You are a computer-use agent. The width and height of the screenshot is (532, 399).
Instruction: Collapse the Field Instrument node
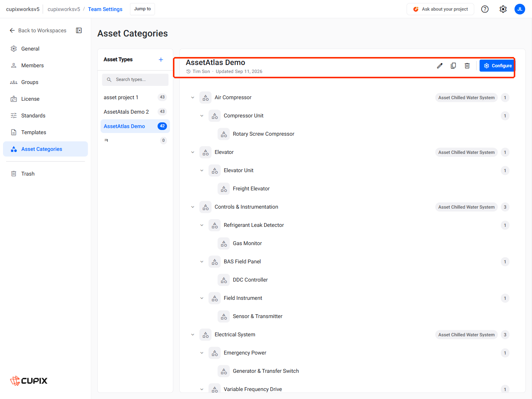point(202,298)
